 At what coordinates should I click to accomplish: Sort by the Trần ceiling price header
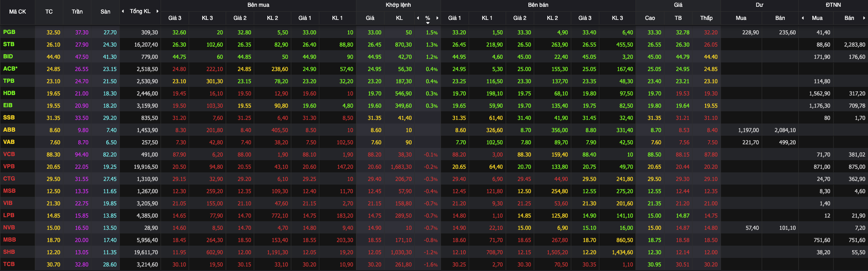pyautogui.click(x=77, y=12)
